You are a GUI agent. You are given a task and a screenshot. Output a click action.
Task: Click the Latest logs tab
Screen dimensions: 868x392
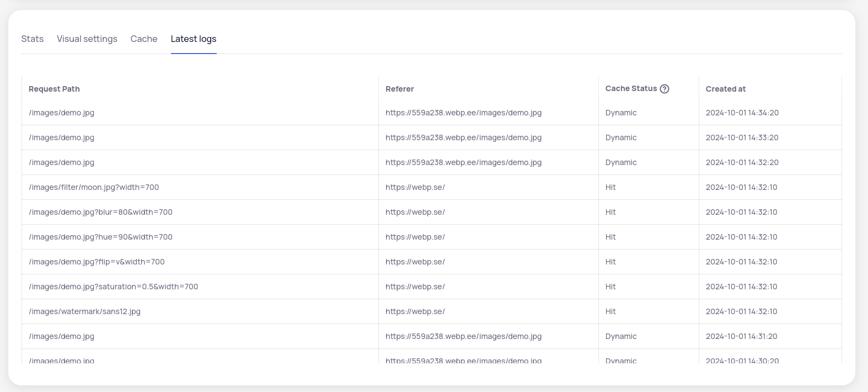coord(194,39)
